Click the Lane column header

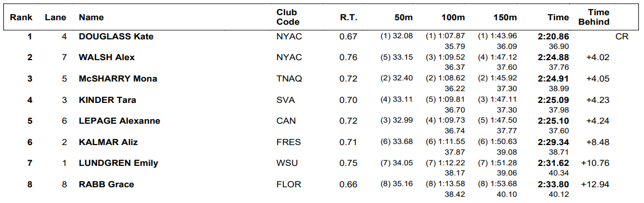tap(54, 17)
